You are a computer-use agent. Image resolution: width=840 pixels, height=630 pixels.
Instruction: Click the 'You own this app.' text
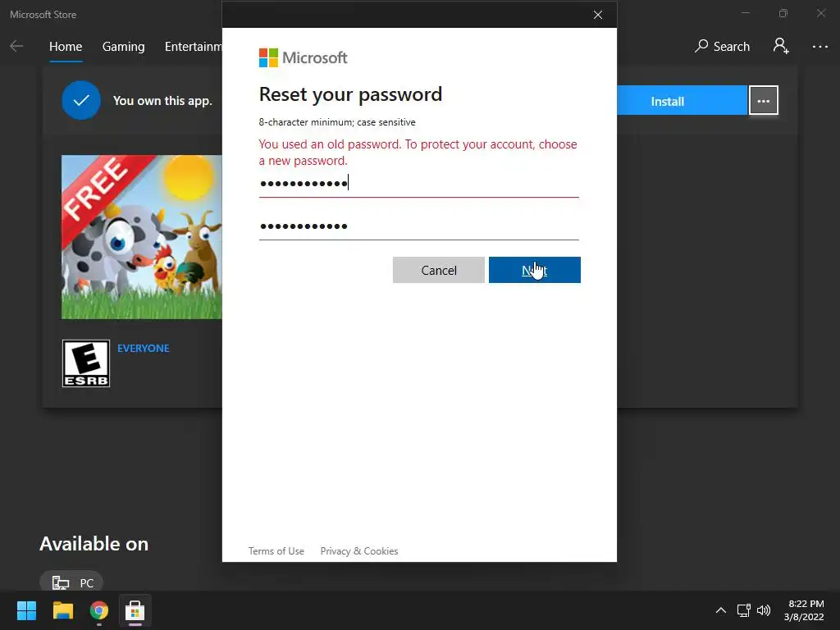click(x=162, y=101)
